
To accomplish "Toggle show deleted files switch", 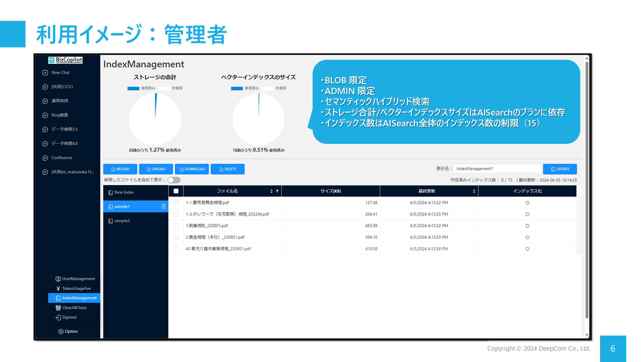I will [x=174, y=180].
